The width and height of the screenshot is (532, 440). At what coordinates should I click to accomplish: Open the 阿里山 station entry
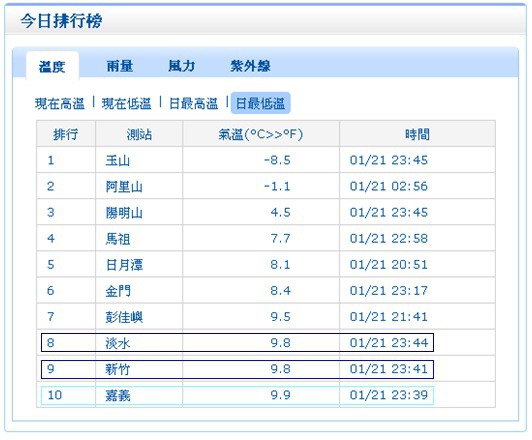click(x=124, y=186)
